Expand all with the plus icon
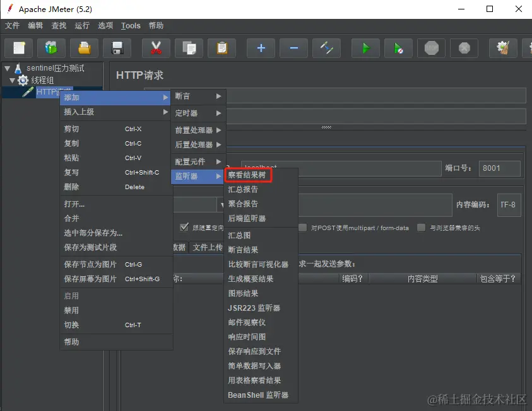The width and height of the screenshot is (532, 411). [x=261, y=48]
